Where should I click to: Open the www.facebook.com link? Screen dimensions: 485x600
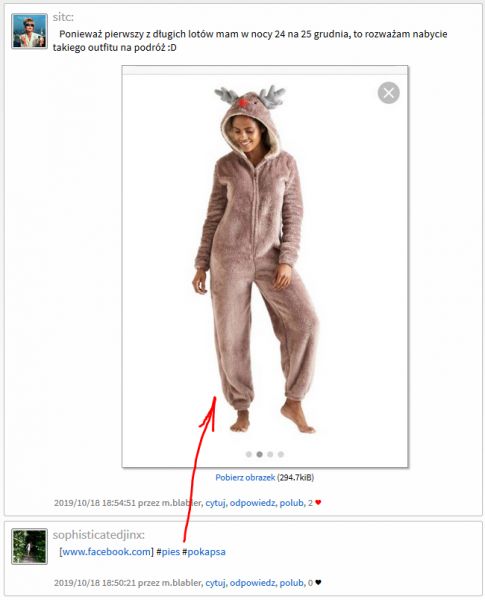click(x=106, y=552)
